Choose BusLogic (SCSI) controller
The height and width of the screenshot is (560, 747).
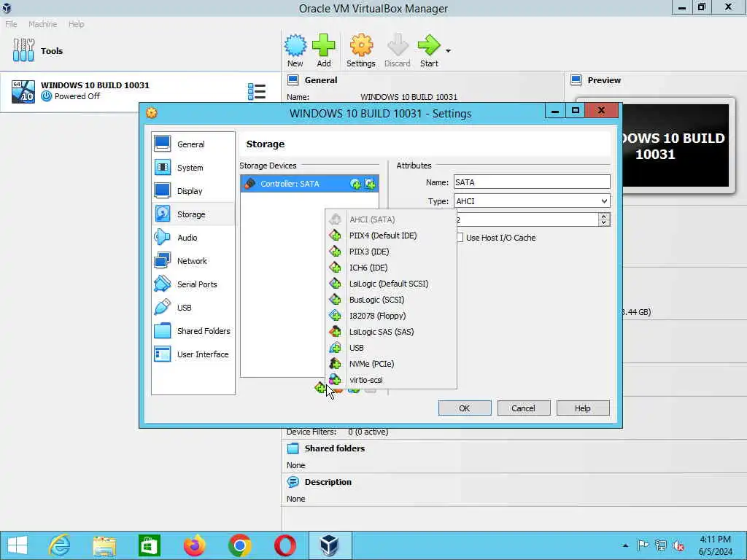391,300
